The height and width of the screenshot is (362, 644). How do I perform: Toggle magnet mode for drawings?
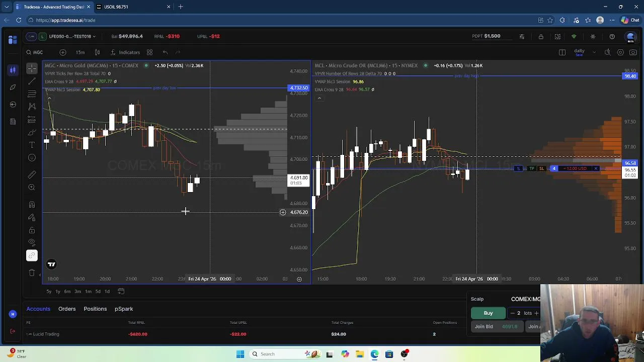(x=32, y=204)
